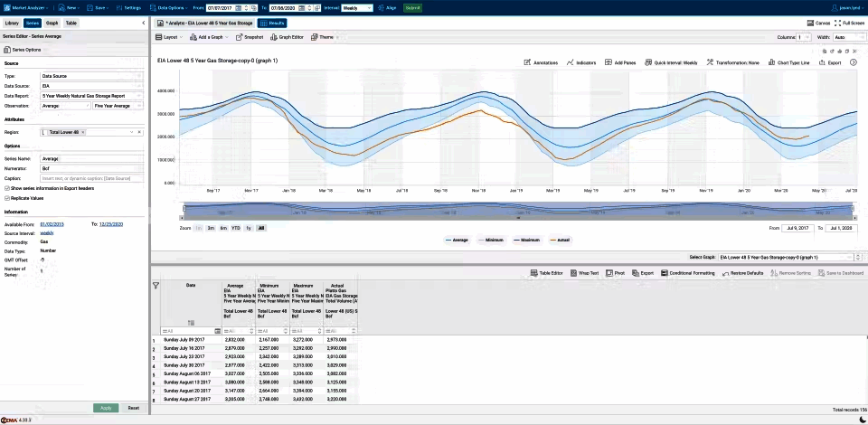The width and height of the screenshot is (868, 425).
Task: Click Add Panes icon
Action: tap(608, 63)
